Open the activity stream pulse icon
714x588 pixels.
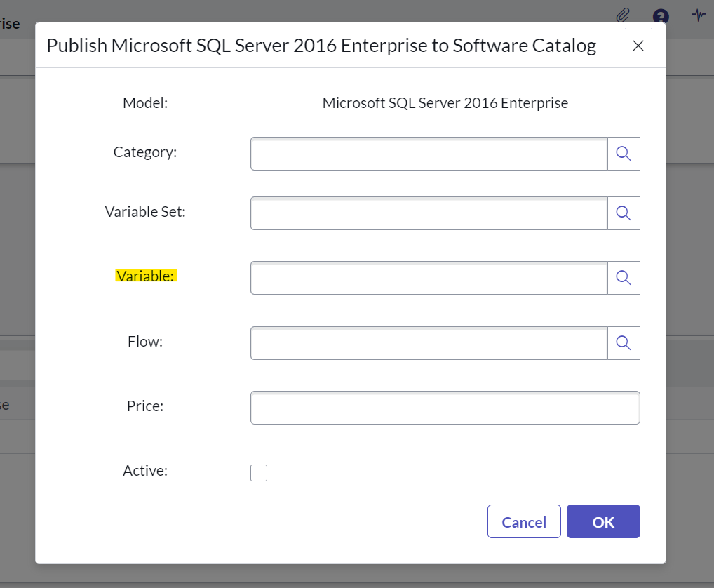click(x=699, y=15)
